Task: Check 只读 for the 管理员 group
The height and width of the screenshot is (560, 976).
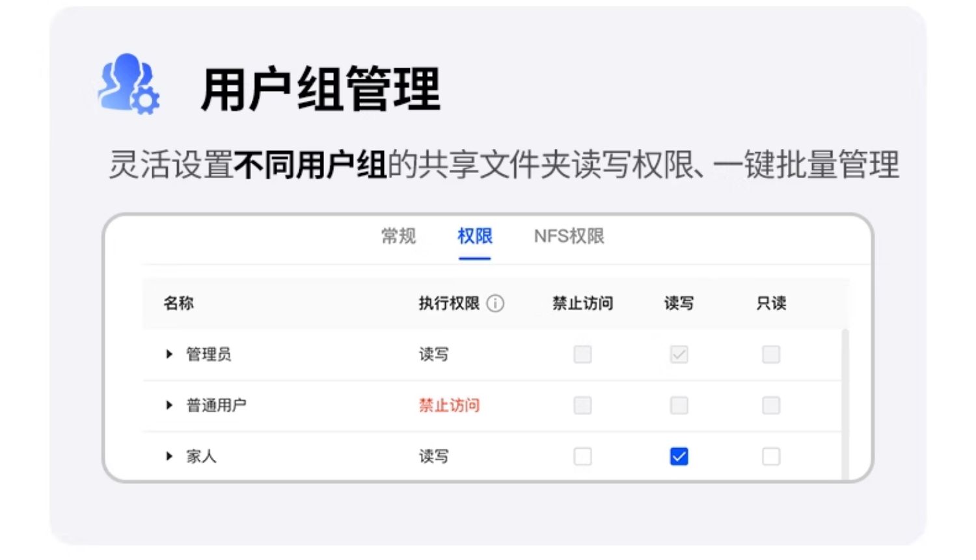Action: pyautogui.click(x=771, y=354)
